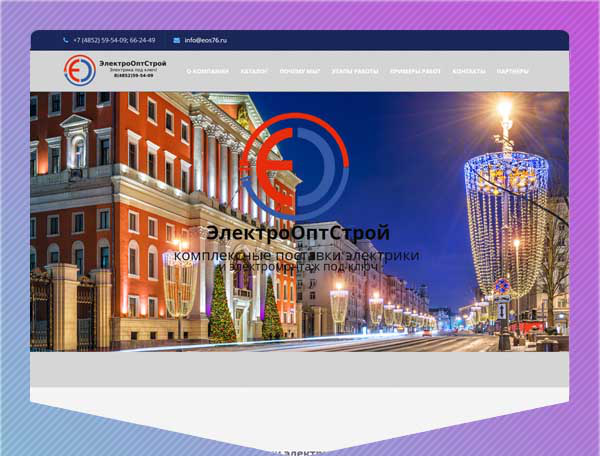Click header phone 8(4852)59-54-09 under logo
600x456 pixels.
(134, 76)
